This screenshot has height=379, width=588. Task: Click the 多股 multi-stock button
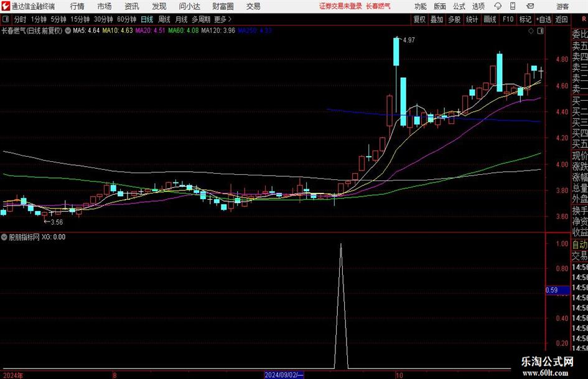[454, 19]
